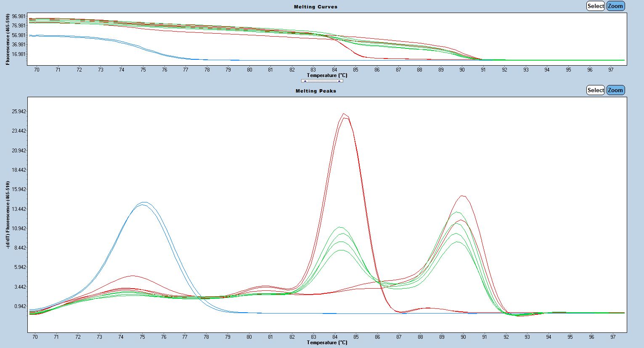The image size is (644, 348).
Task: Click the right arrow on the pane splitter
Action: pos(339,81)
